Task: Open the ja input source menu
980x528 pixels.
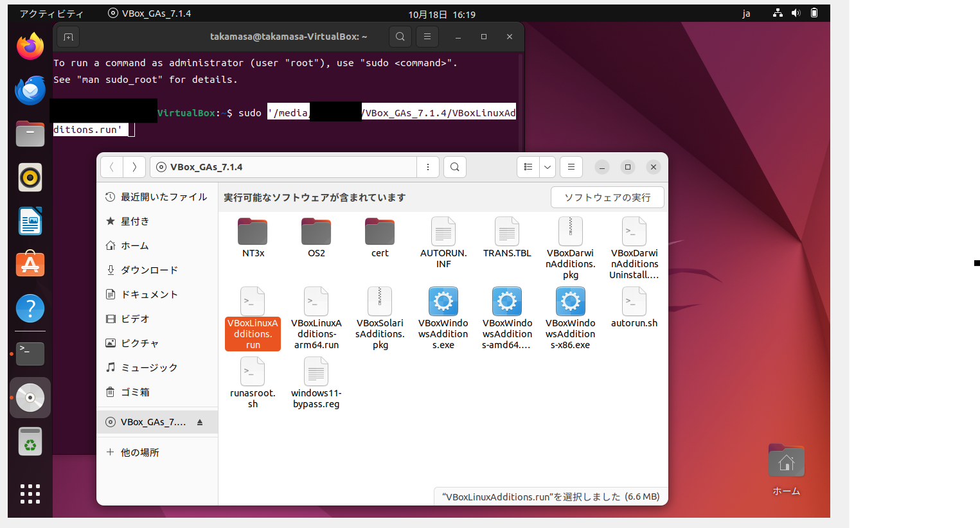Action: click(746, 13)
